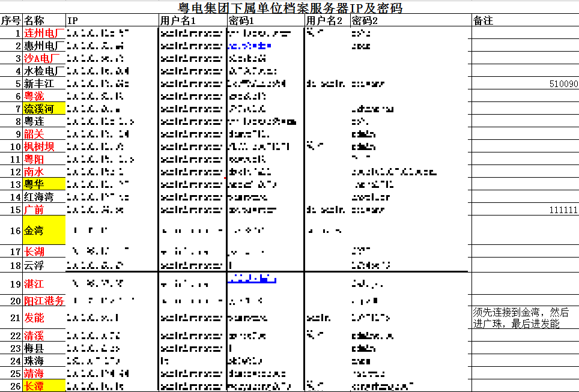Click the 水检电厂 cell
The height and width of the screenshot is (392, 579).
point(44,70)
